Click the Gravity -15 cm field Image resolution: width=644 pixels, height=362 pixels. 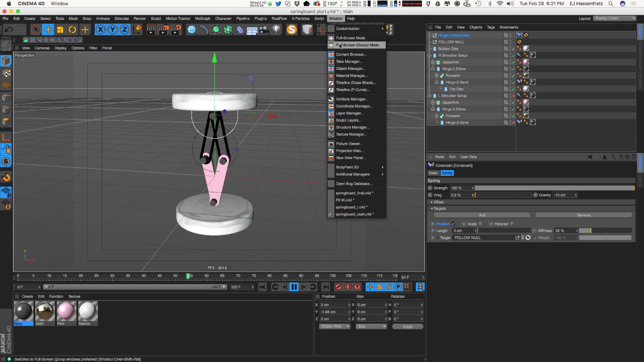click(565, 195)
